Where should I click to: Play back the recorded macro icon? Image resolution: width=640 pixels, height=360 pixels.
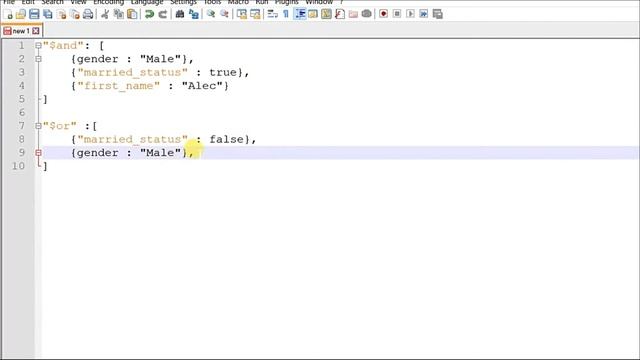(x=410, y=14)
